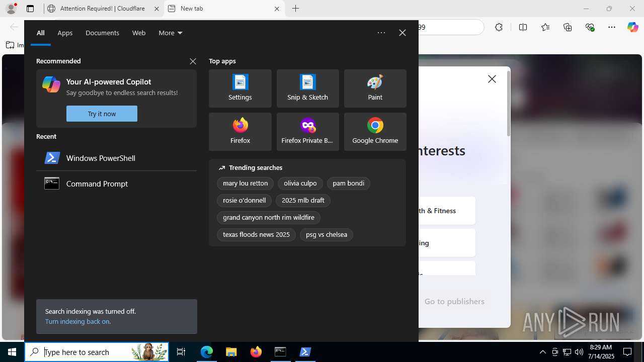The height and width of the screenshot is (362, 644).
Task: Switch to PowerShell taskbar window
Action: coord(305,352)
